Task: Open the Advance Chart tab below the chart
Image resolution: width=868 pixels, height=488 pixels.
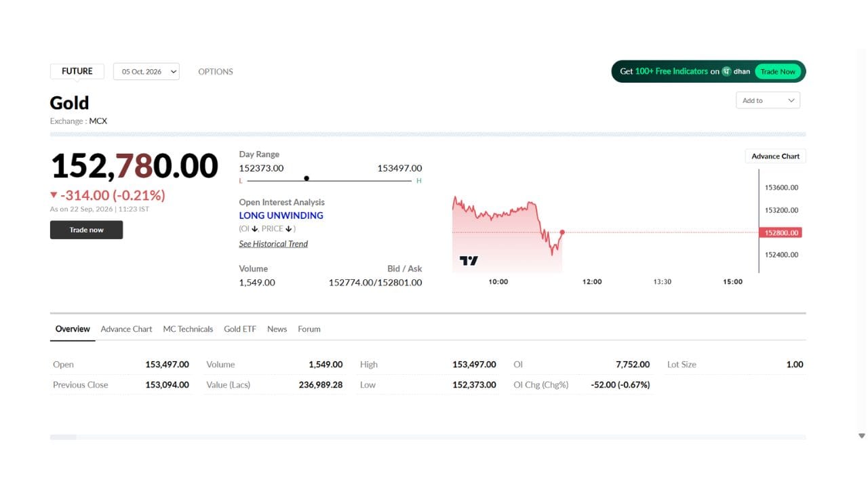Action: (x=126, y=329)
